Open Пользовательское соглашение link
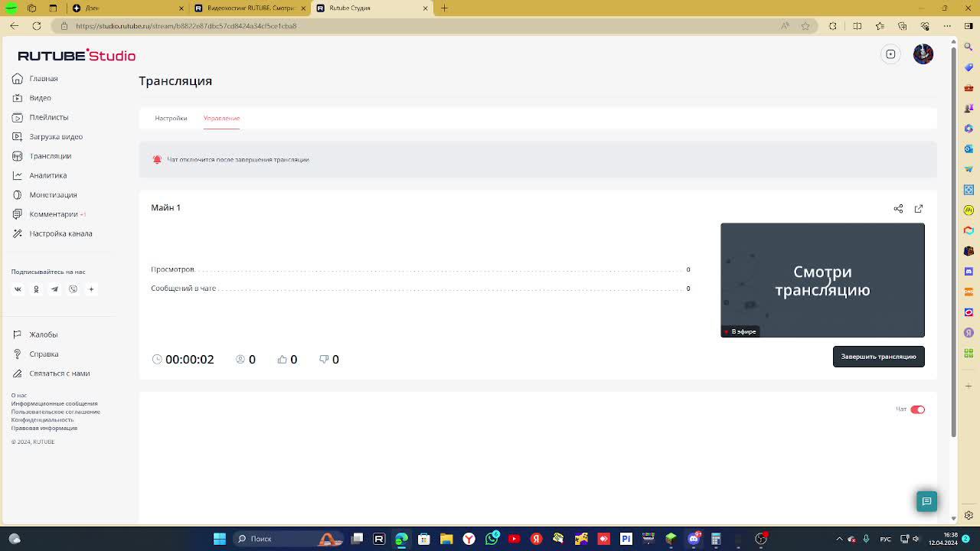 tap(55, 412)
